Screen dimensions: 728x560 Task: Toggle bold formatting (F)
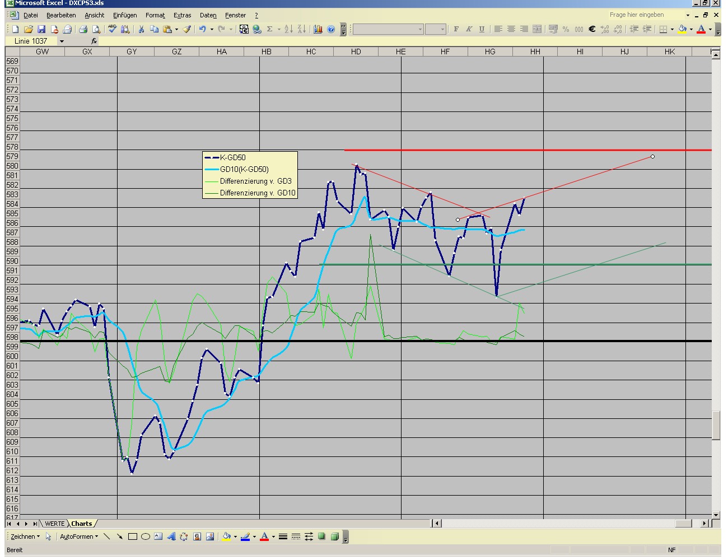[x=456, y=29]
